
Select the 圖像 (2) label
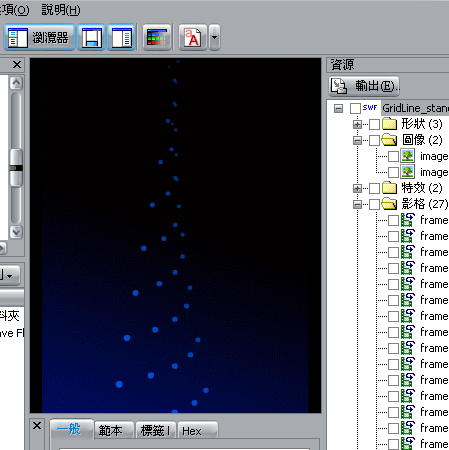point(422,140)
